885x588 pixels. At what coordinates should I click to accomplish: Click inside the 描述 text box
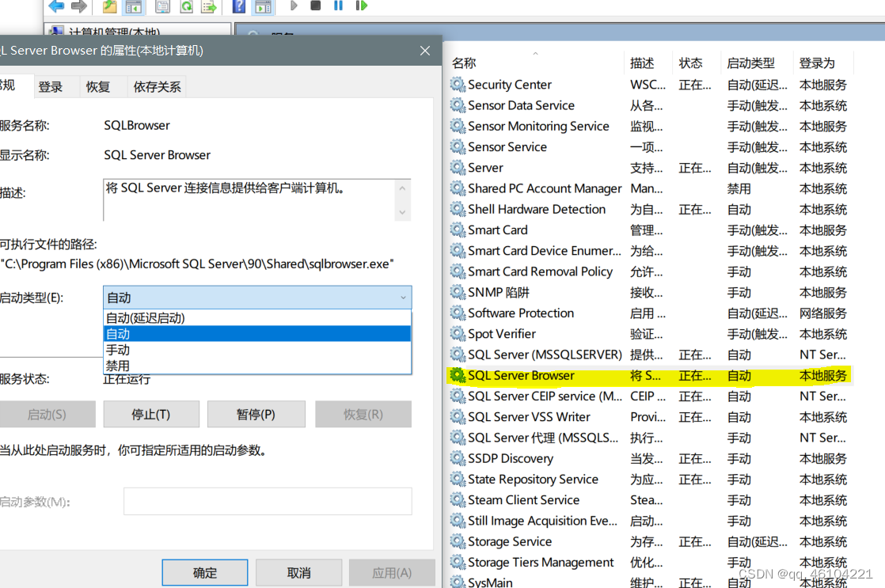click(x=249, y=199)
